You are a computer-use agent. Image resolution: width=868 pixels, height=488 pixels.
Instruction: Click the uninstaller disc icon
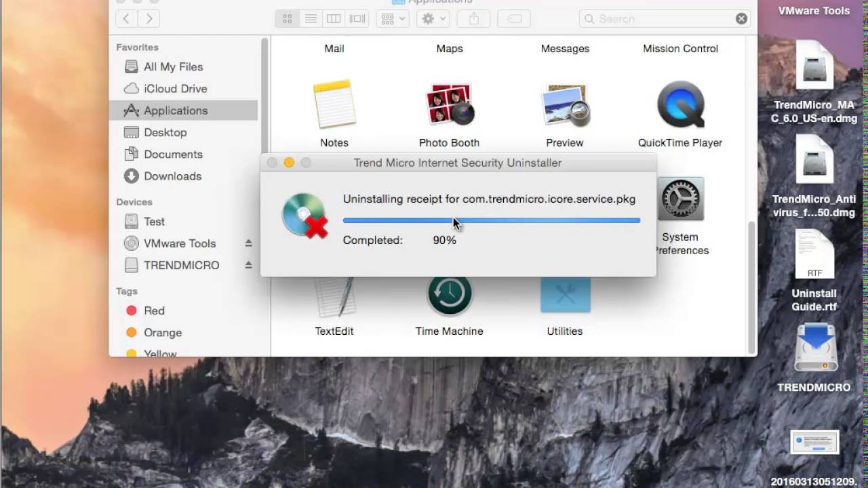[305, 216]
